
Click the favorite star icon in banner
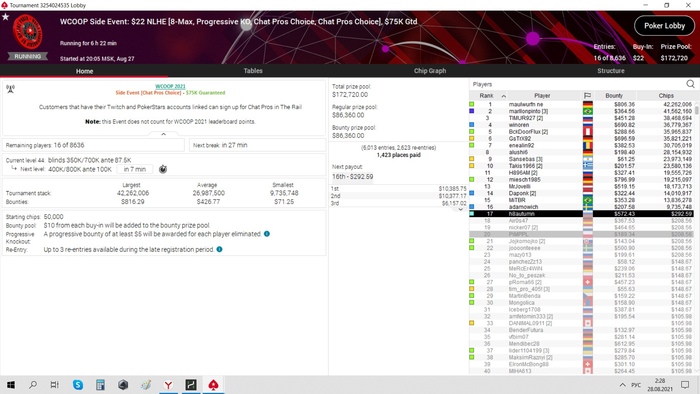(5, 17)
